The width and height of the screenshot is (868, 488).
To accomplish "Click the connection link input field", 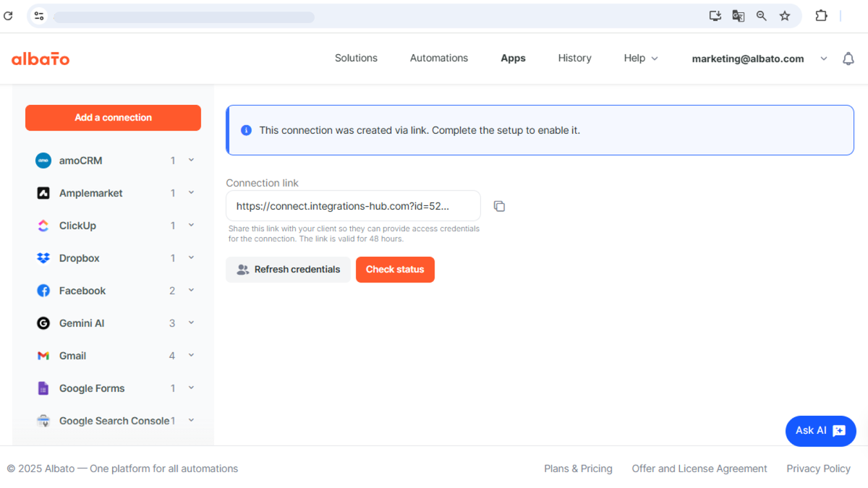I will tap(353, 205).
